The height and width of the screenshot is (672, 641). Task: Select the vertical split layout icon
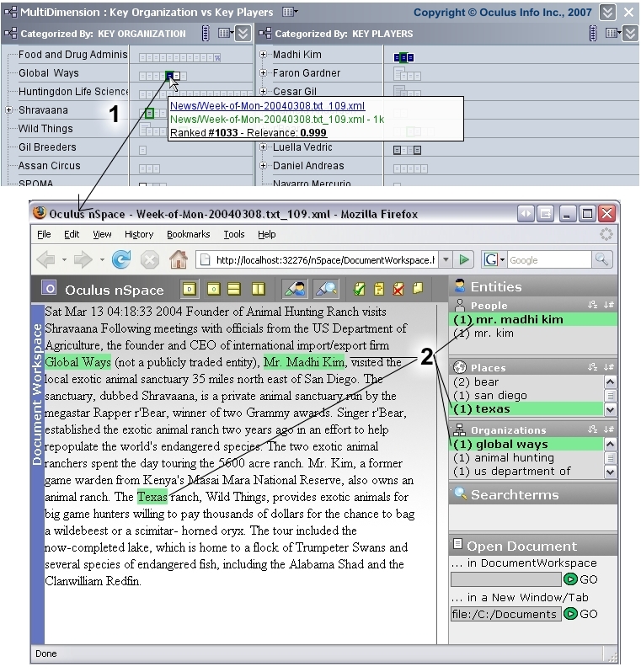258,290
